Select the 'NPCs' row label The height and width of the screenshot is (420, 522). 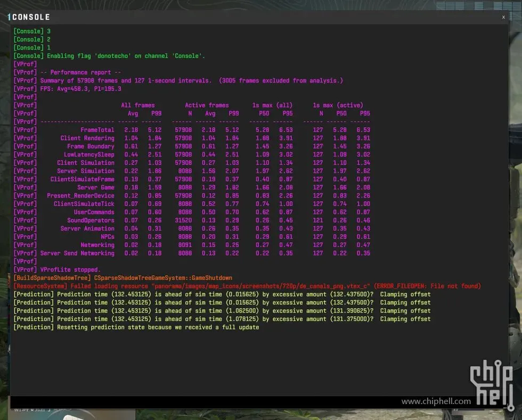pos(108,237)
